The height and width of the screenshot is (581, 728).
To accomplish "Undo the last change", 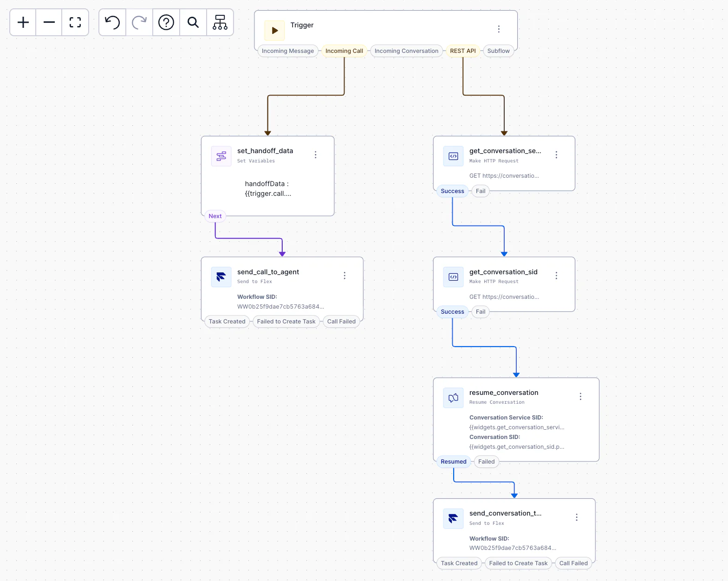I will (x=112, y=22).
